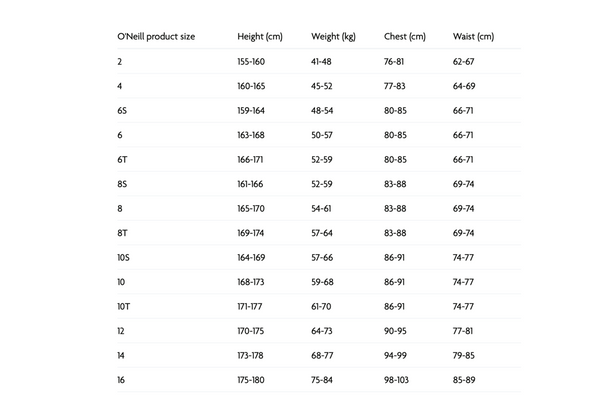Click the 8S size label
The height and width of the screenshot is (420, 600).
(x=122, y=184)
